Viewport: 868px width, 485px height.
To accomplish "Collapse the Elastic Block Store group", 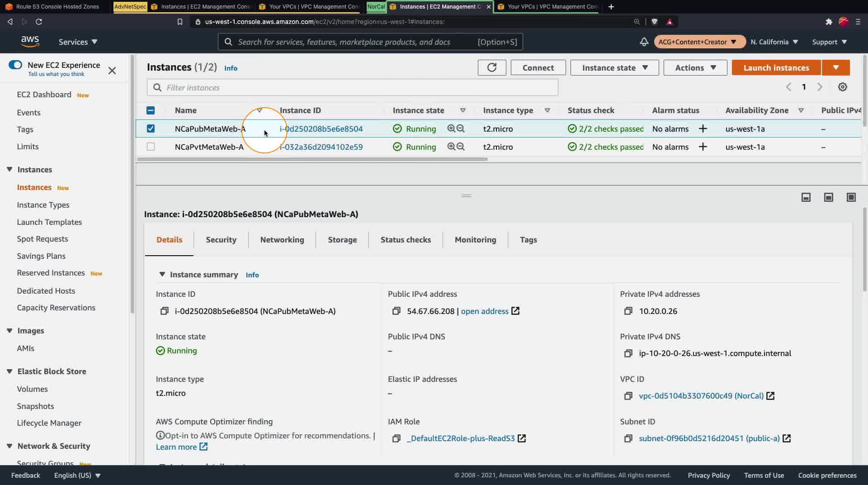I will tap(9, 371).
